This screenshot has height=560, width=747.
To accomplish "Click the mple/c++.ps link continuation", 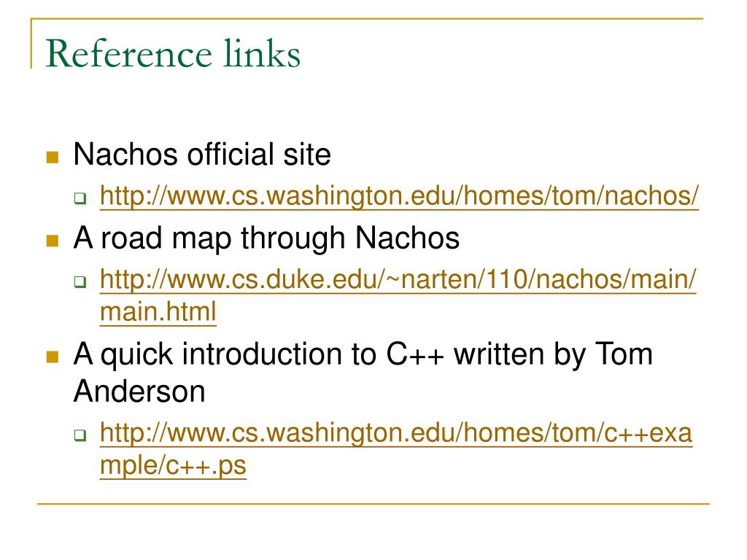I will click(x=174, y=465).
